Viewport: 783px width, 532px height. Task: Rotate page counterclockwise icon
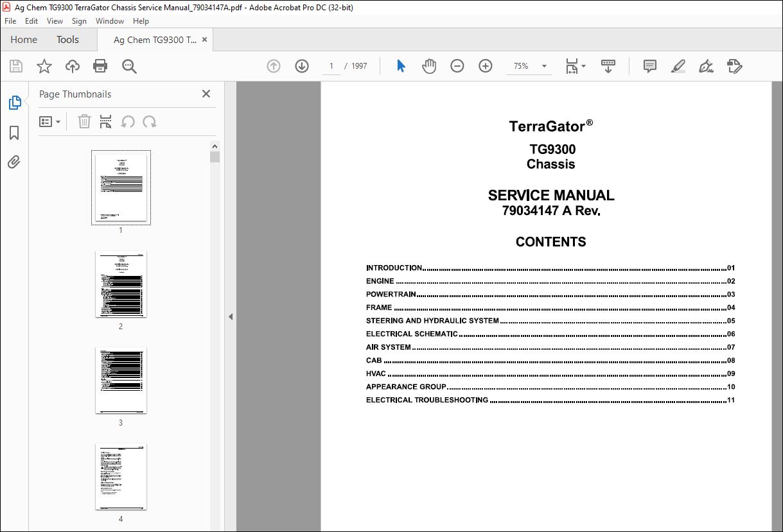tap(128, 121)
